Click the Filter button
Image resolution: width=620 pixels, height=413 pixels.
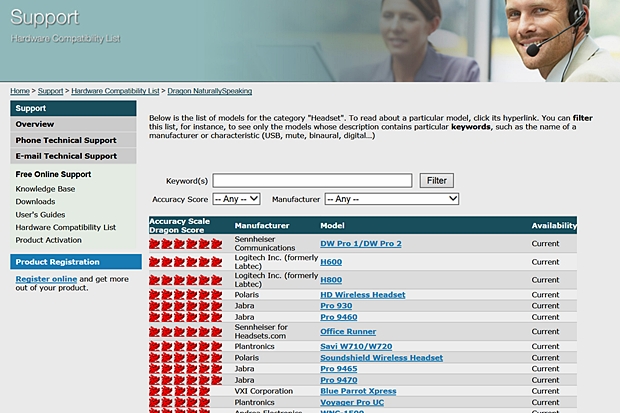coord(437,180)
